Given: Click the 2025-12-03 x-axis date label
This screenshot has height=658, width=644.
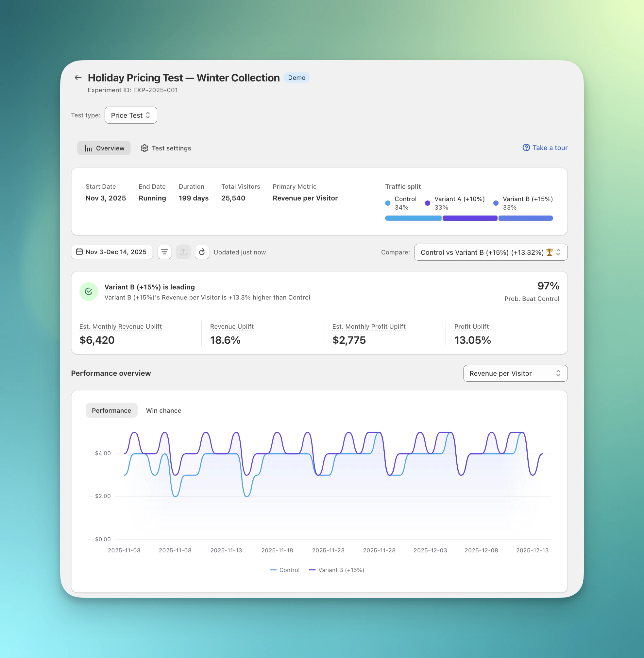Looking at the screenshot, I should 430,550.
